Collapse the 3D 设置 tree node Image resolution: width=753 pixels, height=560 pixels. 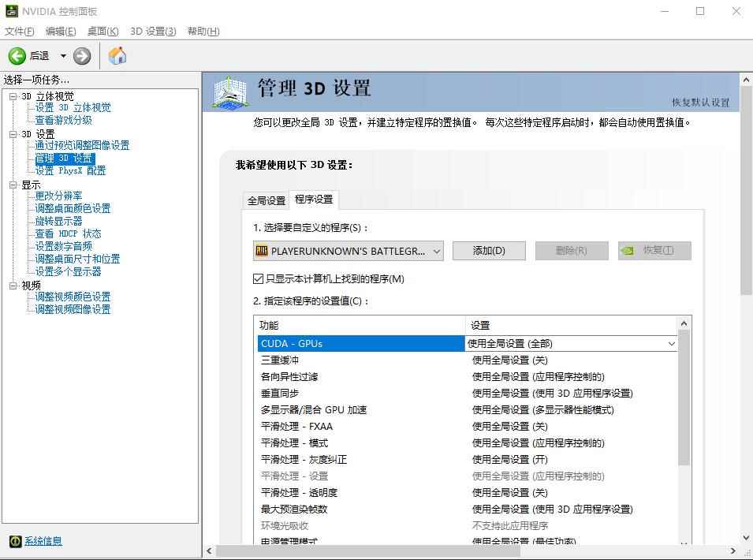pyautogui.click(x=13, y=134)
